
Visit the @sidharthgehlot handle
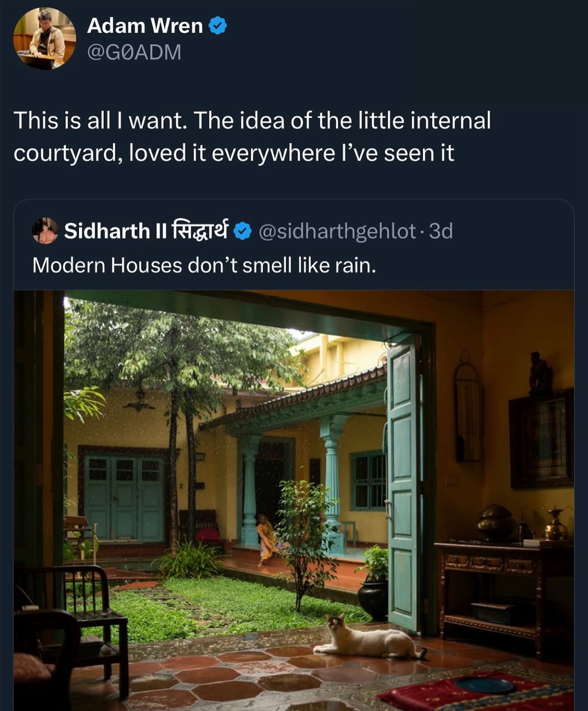[337, 231]
